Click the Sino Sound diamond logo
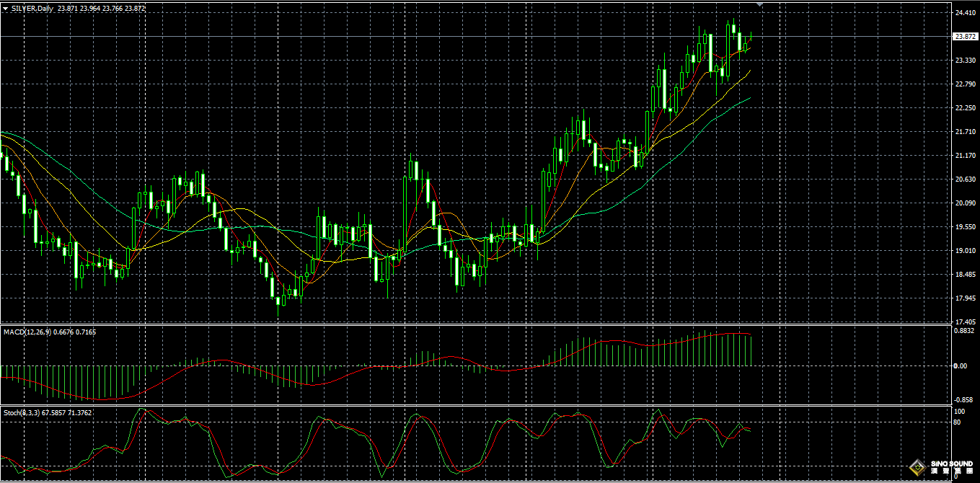This screenshot has width=980, height=483. [917, 467]
